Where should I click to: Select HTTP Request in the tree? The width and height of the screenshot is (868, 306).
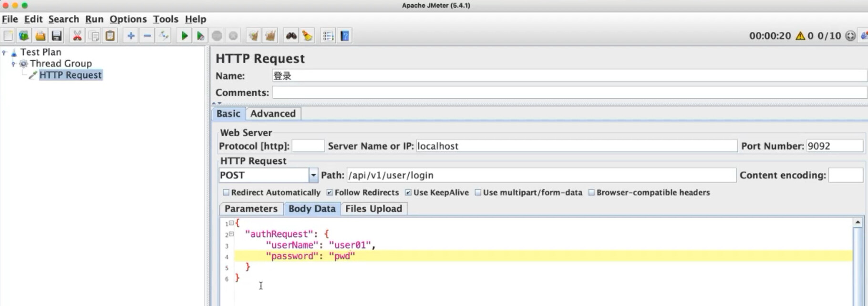[71, 75]
